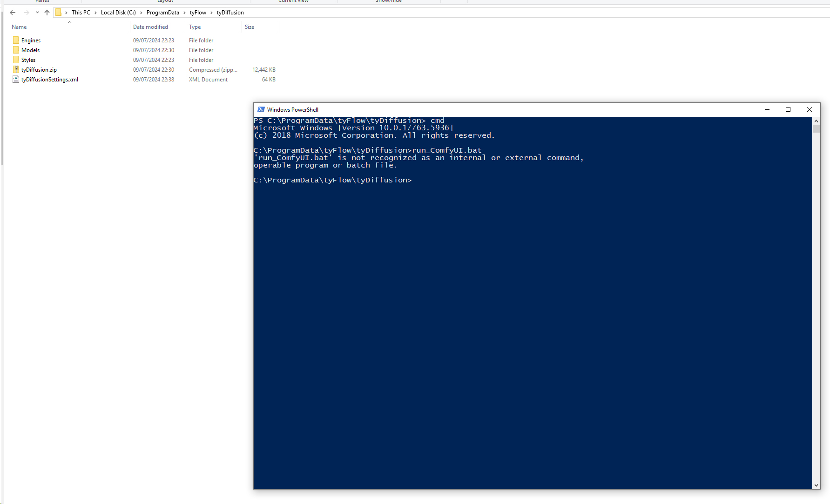This screenshot has height=504, width=830.
Task: Click the Type column header
Action: coord(195,27)
